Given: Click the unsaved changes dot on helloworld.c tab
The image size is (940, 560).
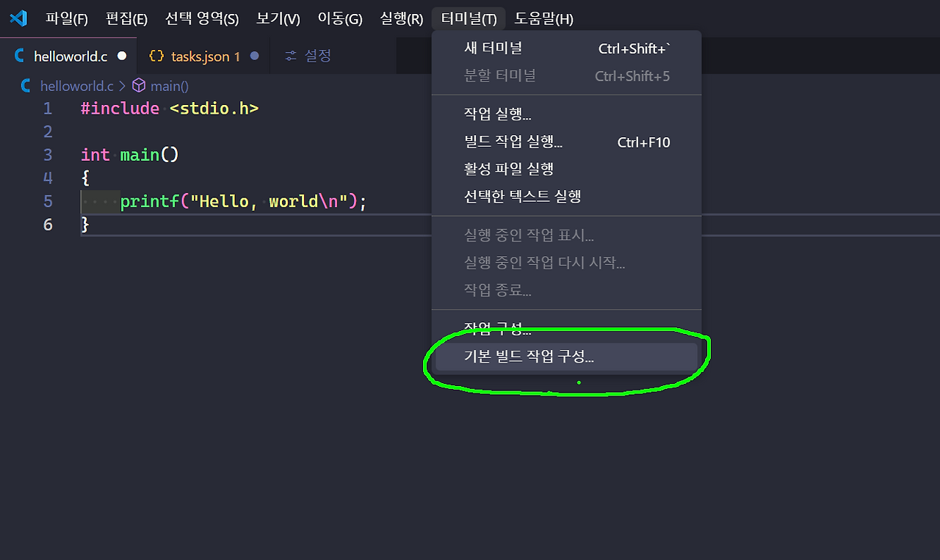Looking at the screenshot, I should [122, 56].
